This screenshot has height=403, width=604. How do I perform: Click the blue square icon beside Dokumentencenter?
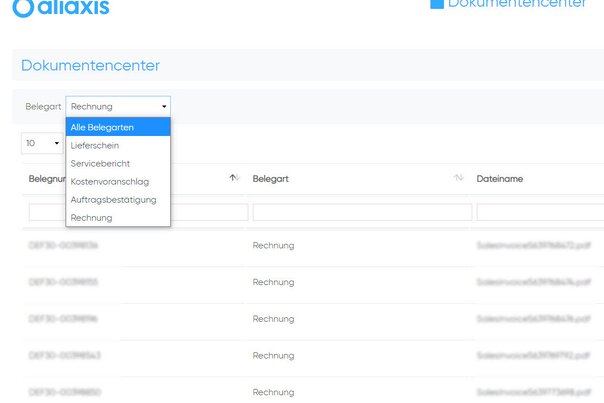[437, 4]
